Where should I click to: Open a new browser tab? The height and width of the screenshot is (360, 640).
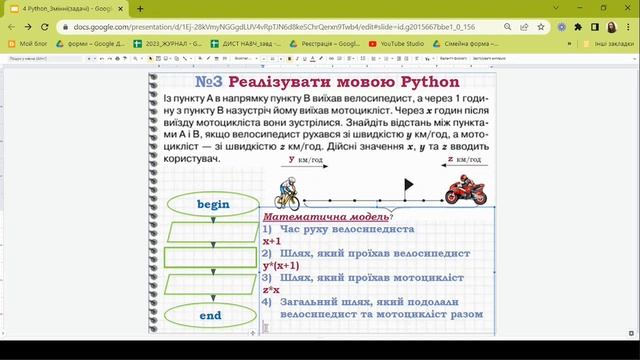point(140,9)
